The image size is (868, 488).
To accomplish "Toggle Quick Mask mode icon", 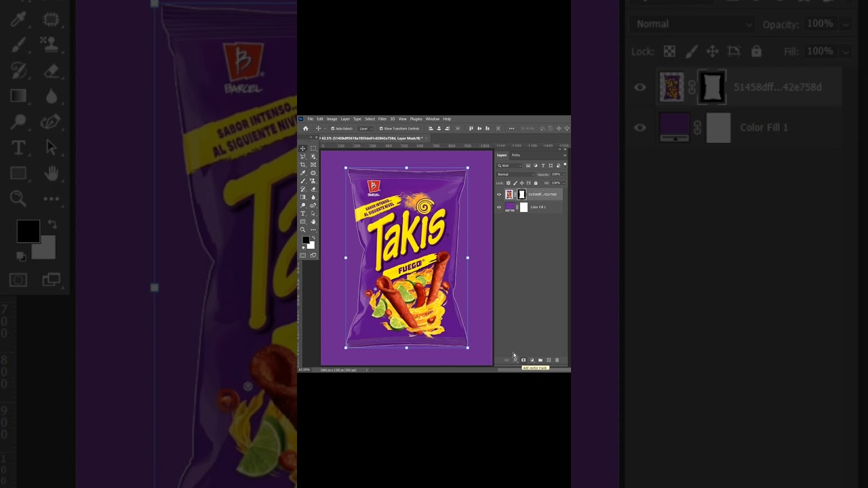I will [x=302, y=256].
